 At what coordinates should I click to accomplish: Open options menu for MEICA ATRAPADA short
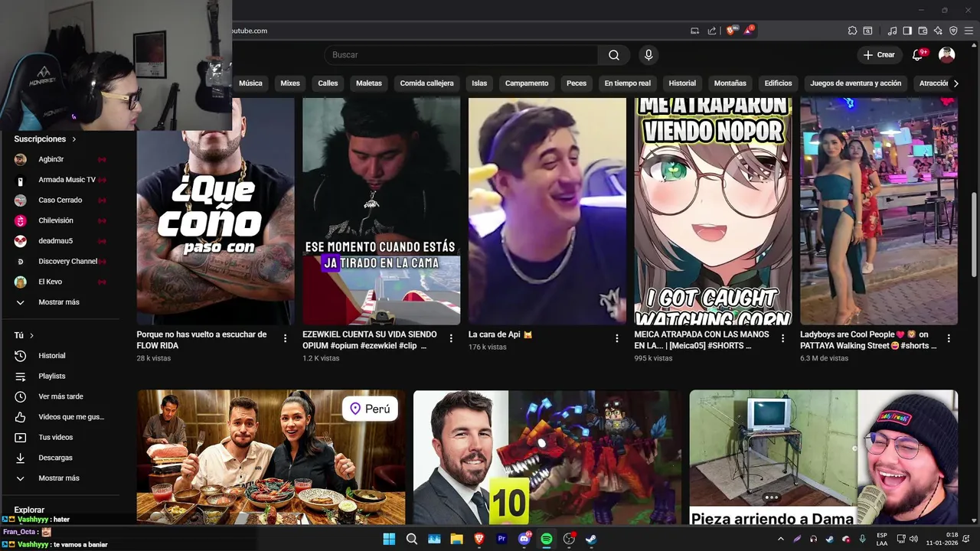click(782, 338)
